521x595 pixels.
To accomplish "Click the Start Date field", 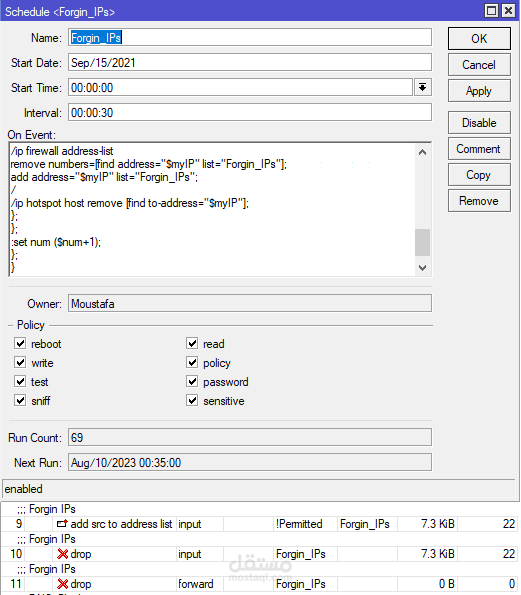I will pos(250,63).
